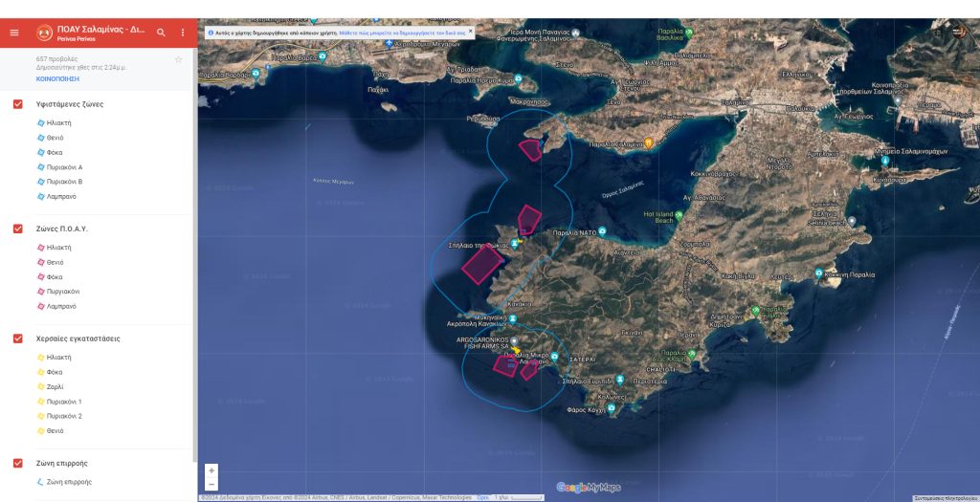Open the three-dot options menu

pyautogui.click(x=183, y=33)
